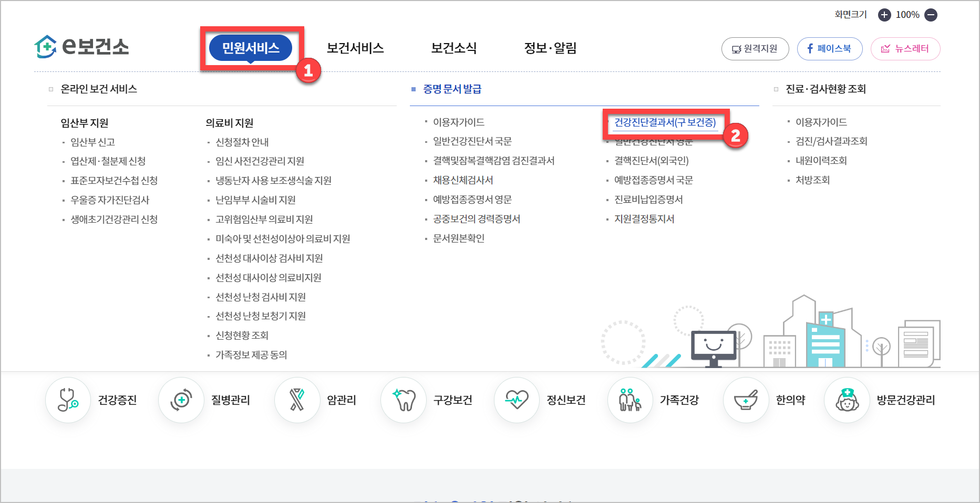This screenshot has width=980, height=503.
Task: Open 공중보건의 경력증명서 link
Action: (477, 219)
